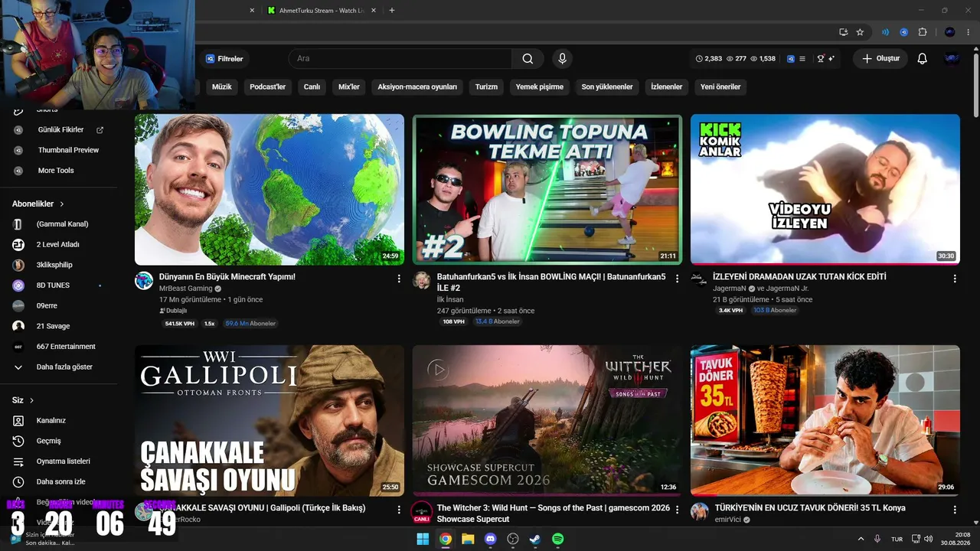
Task: Open the Chrome profile avatar
Action: [950, 32]
